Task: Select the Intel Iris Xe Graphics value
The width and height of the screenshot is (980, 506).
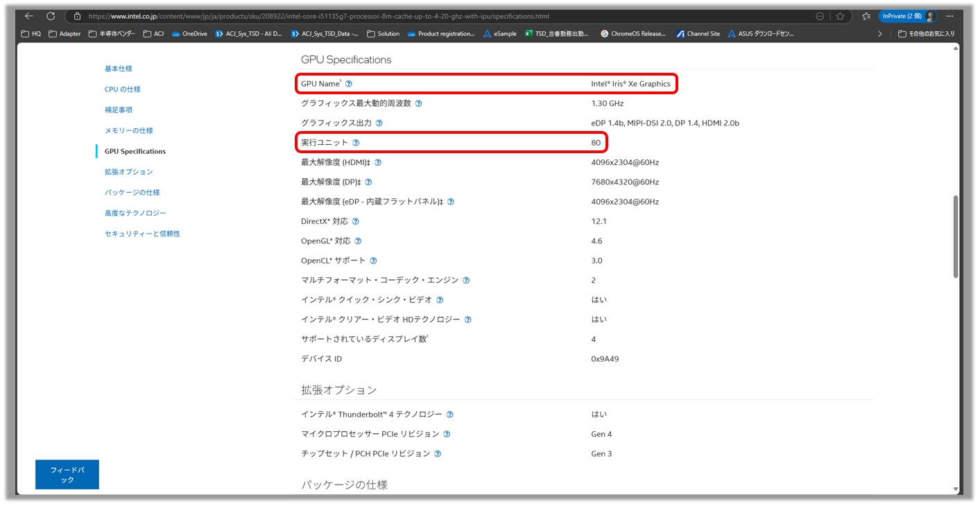Action: pos(630,84)
